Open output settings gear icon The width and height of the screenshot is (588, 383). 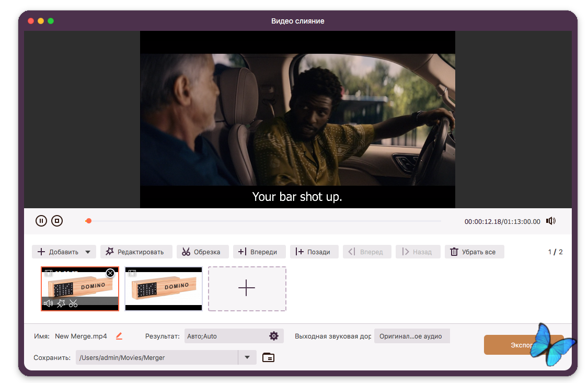tap(273, 336)
